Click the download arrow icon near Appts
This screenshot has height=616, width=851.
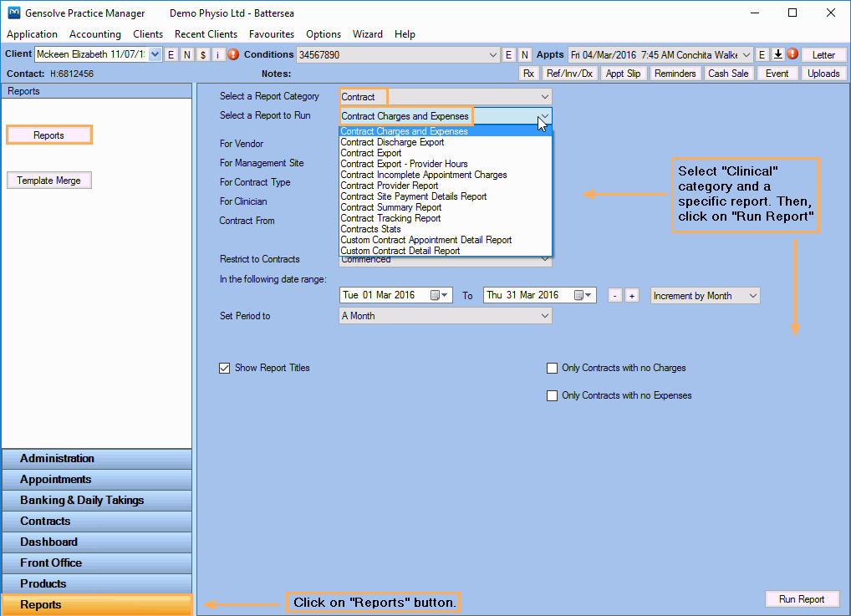point(777,54)
